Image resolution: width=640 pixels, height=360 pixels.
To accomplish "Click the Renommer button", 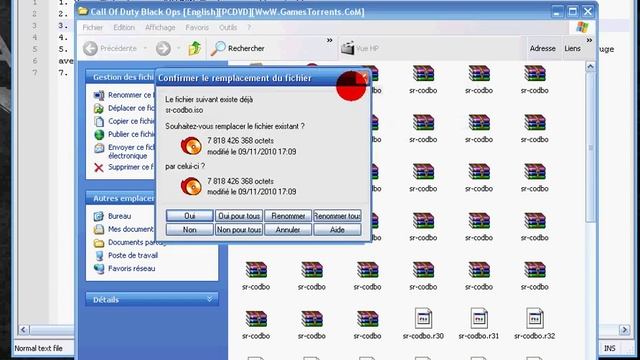I will [288, 216].
